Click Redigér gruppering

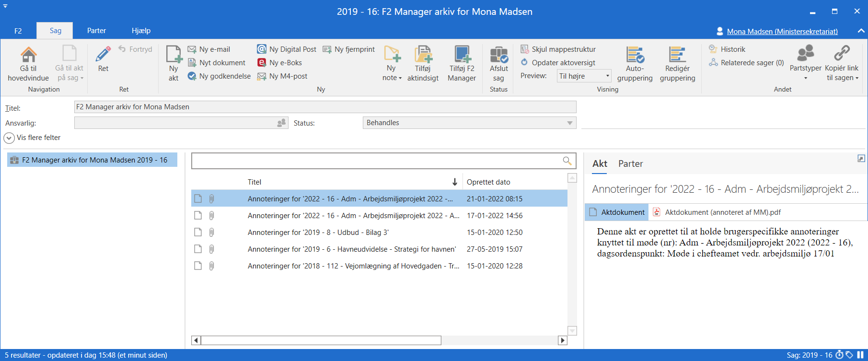(x=678, y=64)
